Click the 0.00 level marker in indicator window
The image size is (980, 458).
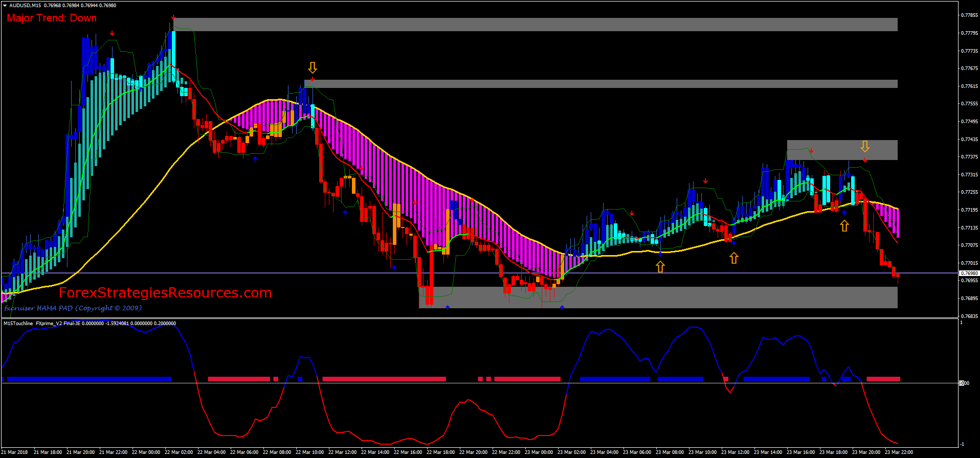tap(964, 383)
